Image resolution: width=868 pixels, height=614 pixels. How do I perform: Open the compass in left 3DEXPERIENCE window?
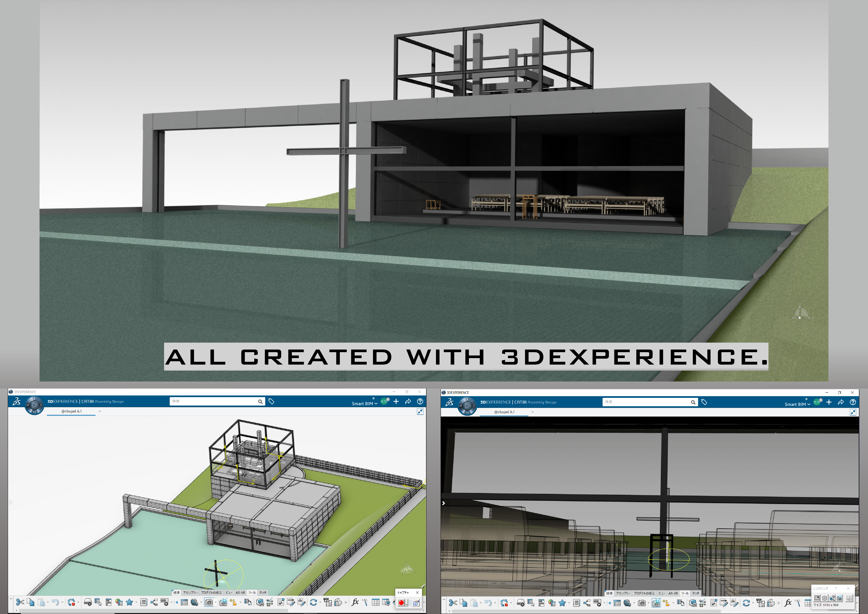coord(34,405)
